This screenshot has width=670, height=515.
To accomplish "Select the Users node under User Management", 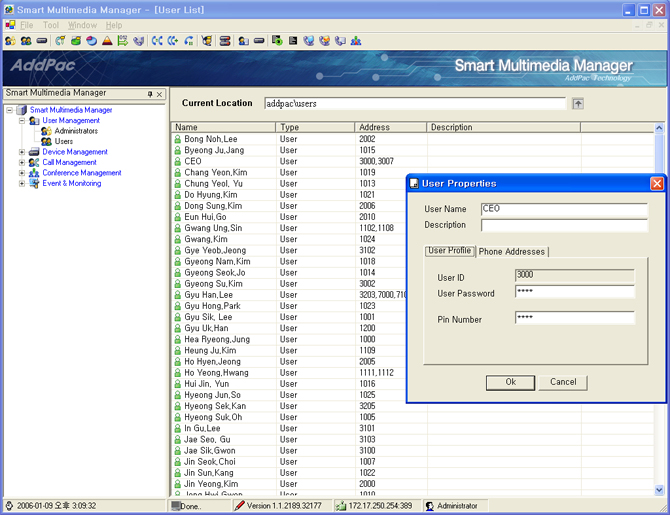I will pyautogui.click(x=63, y=142).
